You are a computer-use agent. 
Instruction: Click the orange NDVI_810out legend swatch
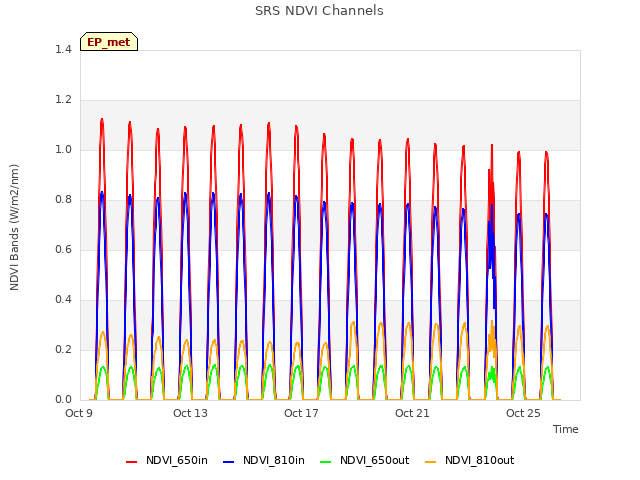(431, 462)
